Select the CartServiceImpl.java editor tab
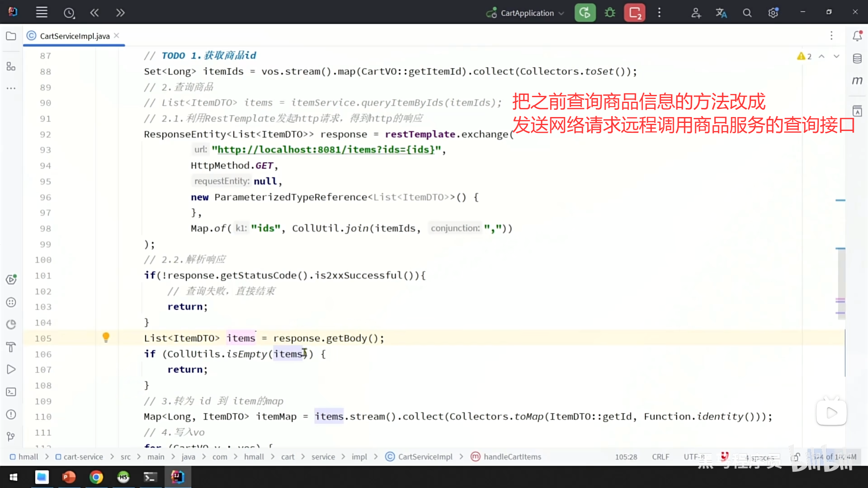This screenshot has width=868, height=488. pos(75,36)
